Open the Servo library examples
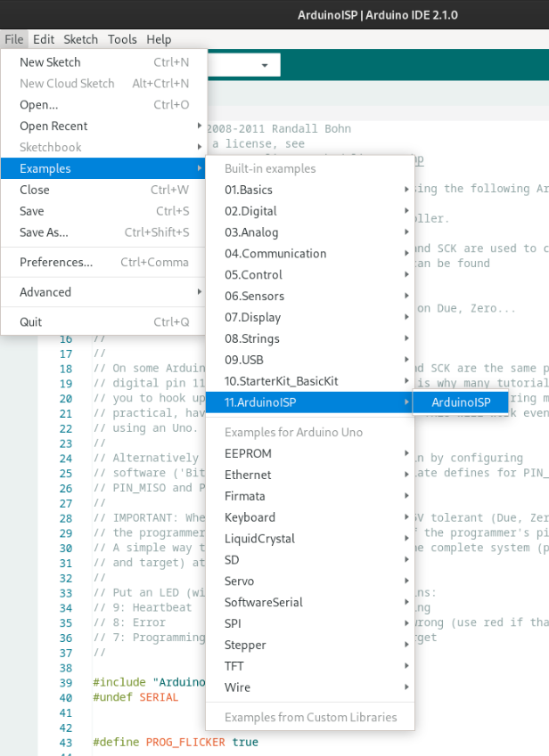The image size is (549, 756). (310, 581)
